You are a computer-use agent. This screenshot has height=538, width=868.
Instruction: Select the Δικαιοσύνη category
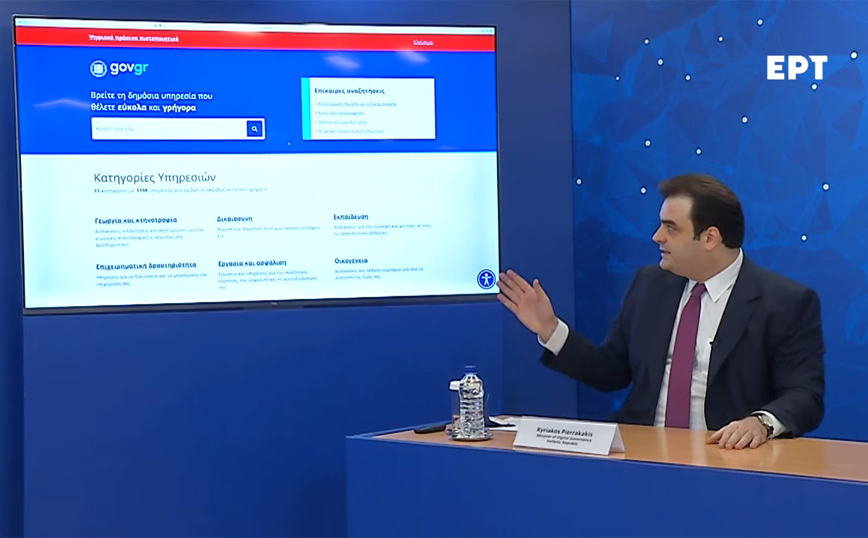click(234, 218)
